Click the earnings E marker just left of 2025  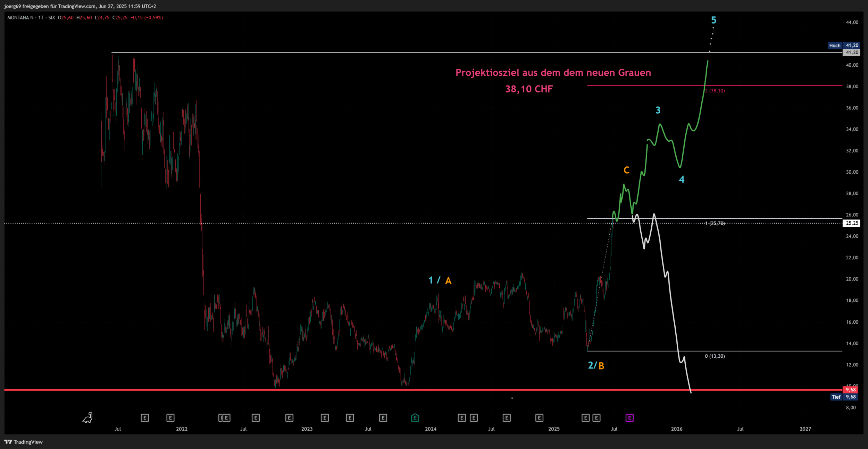pos(539,418)
